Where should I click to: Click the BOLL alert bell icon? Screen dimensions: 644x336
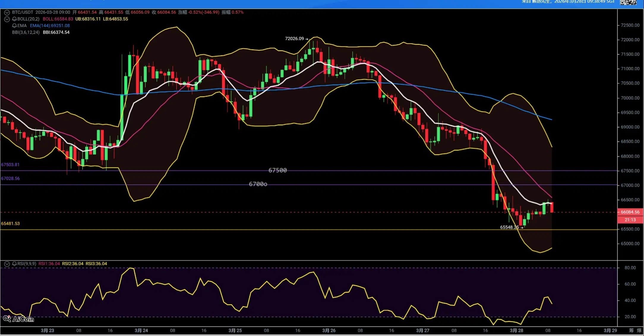pos(14,19)
